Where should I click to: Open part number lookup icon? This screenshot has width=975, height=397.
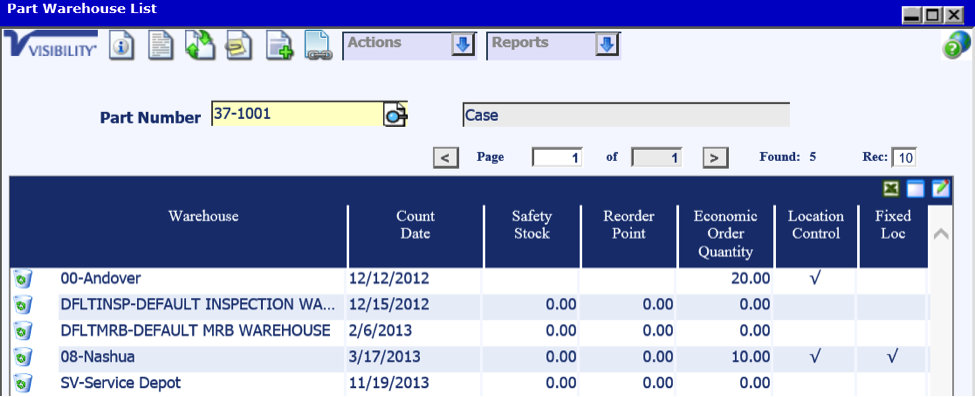point(395,114)
